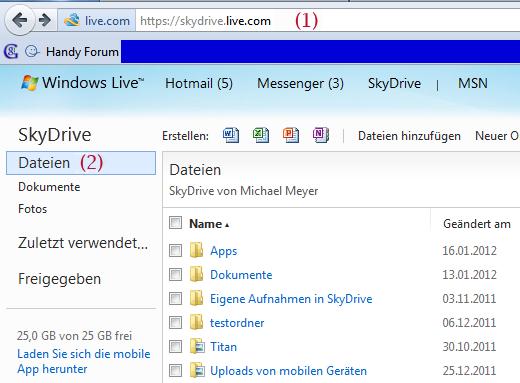Open the testordner folder link
Viewport: 520px width, 383px height.
tap(237, 323)
